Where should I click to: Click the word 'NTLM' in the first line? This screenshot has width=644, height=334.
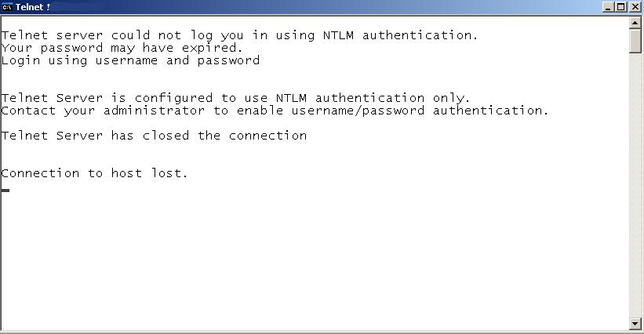point(338,35)
